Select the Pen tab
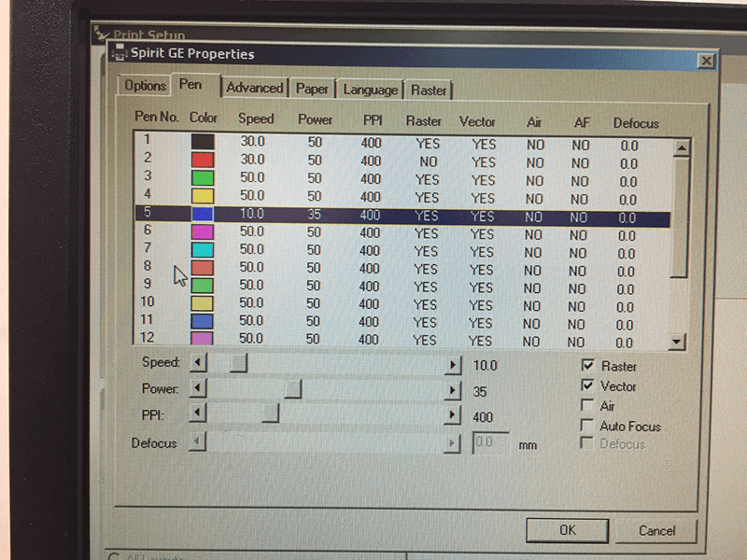This screenshot has width=747, height=560. click(x=190, y=85)
